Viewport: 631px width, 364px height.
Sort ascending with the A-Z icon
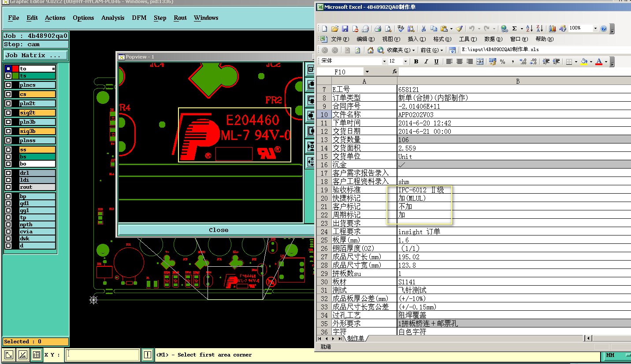529,29
